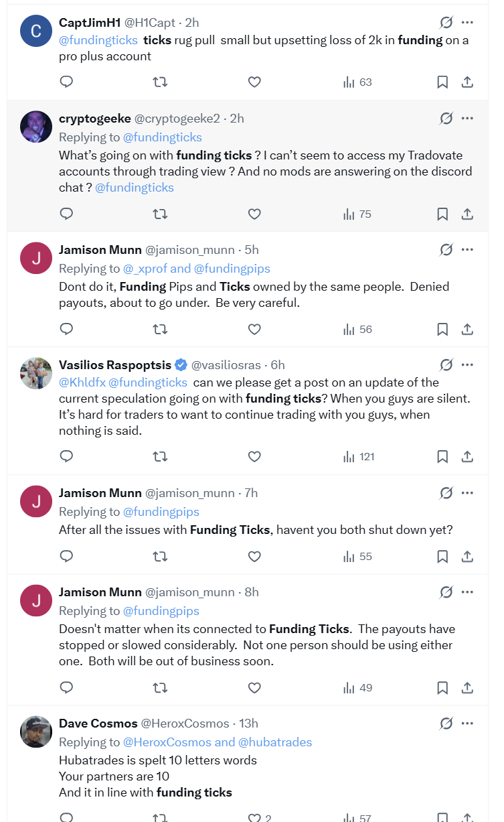504x822 pixels.
Task: Like cryptogeeke's Tradovate access tweet
Action: (254, 214)
